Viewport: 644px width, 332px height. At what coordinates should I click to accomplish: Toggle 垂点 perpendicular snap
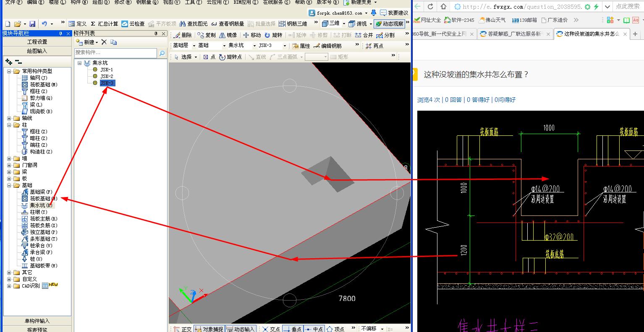[292, 329]
